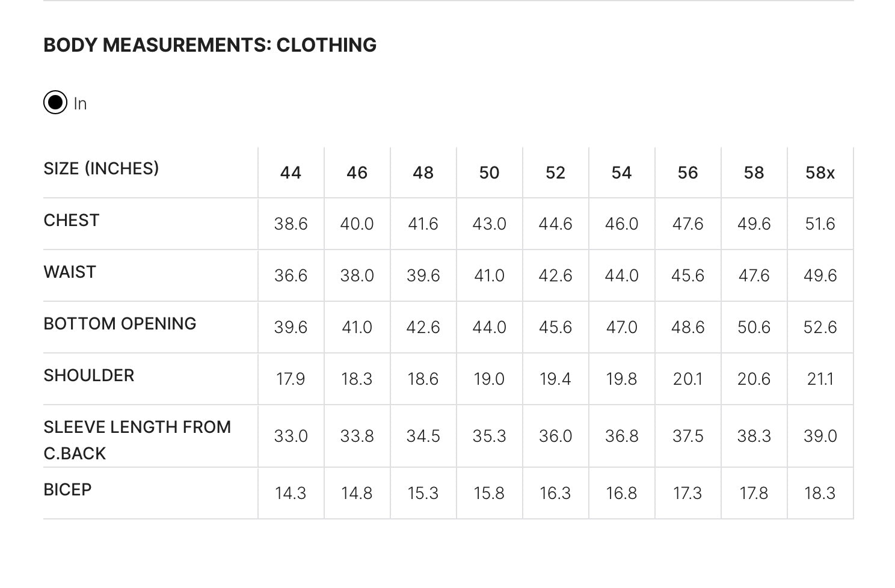The height and width of the screenshot is (588, 895).
Task: Click the BICEP row label
Action: click(x=67, y=489)
